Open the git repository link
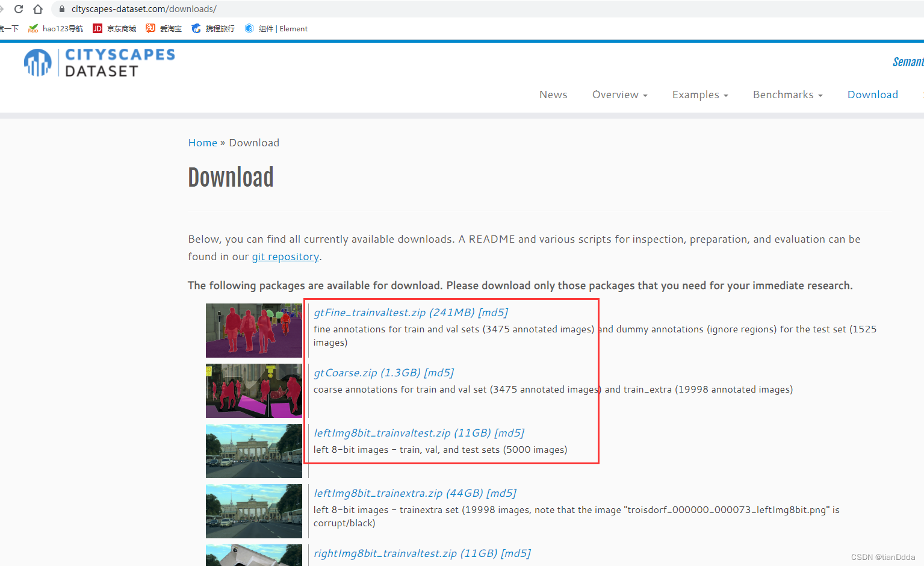 click(285, 257)
